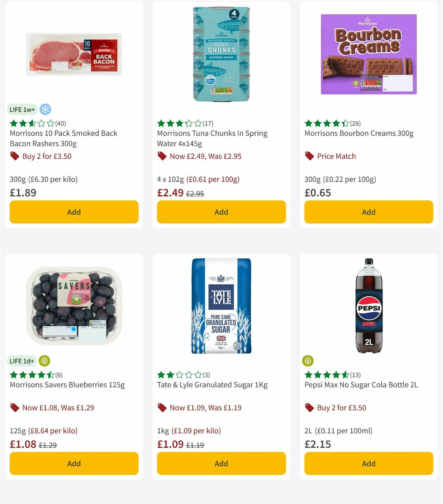This screenshot has width=443, height=504.
Task: Click the tag icon on Pepsi Buy 2 deal
Action: click(309, 408)
